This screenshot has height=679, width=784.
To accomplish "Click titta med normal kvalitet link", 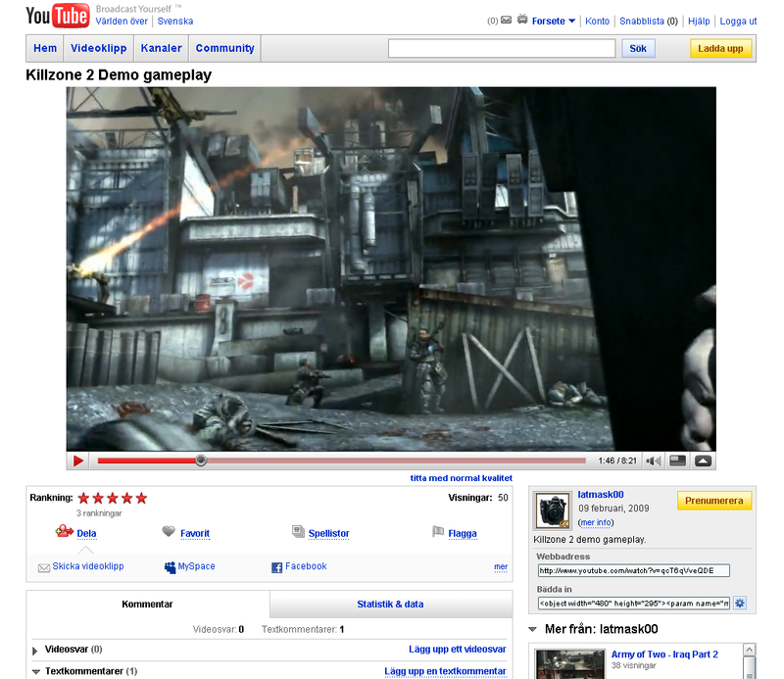I will click(461, 478).
